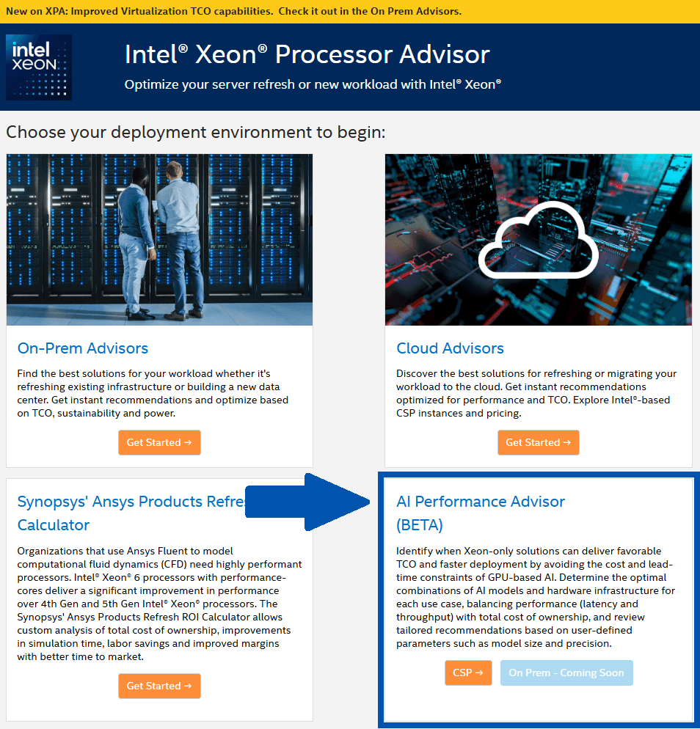Click the cloud icon on the Cloud Advisors image
The image size is (700, 729).
point(538,240)
